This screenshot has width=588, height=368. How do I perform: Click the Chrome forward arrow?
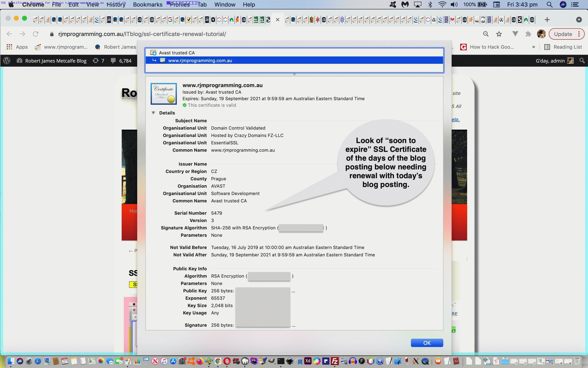click(22, 34)
